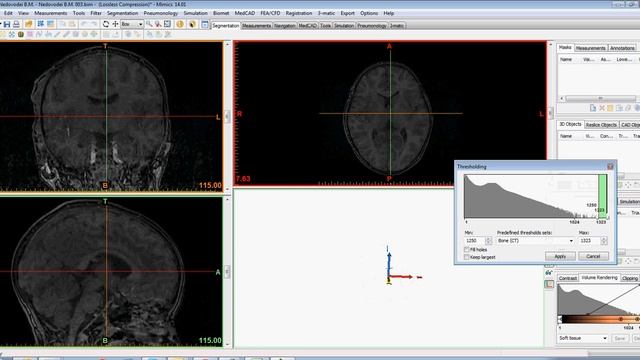The width and height of the screenshot is (640, 360).
Task: Enable the Fill holes checkbox
Action: click(467, 249)
